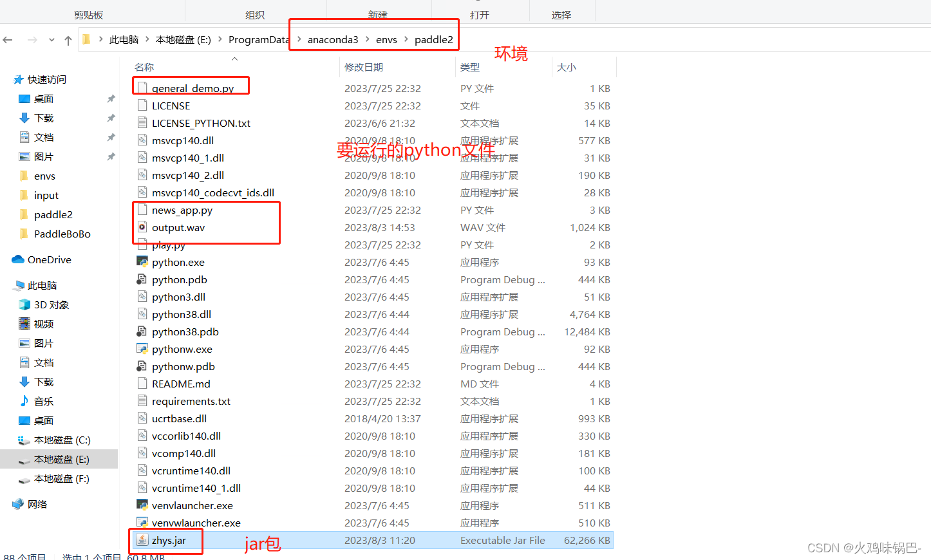Click the Back navigation arrow
Screen dimensions: 931x560
tap(8, 40)
